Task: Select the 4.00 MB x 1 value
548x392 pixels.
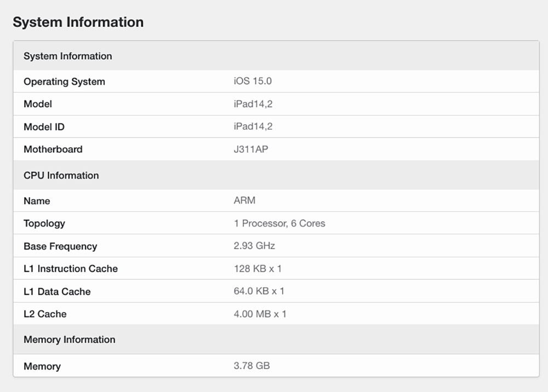Action: click(260, 314)
